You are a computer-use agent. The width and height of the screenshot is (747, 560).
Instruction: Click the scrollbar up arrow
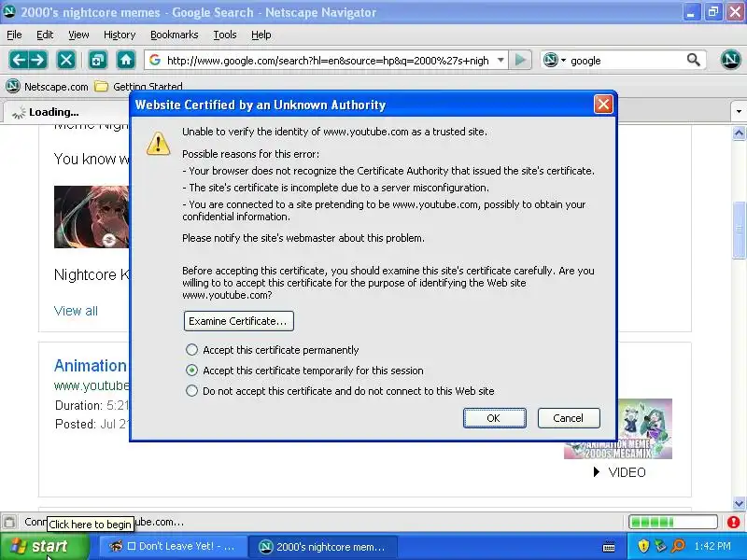(739, 133)
